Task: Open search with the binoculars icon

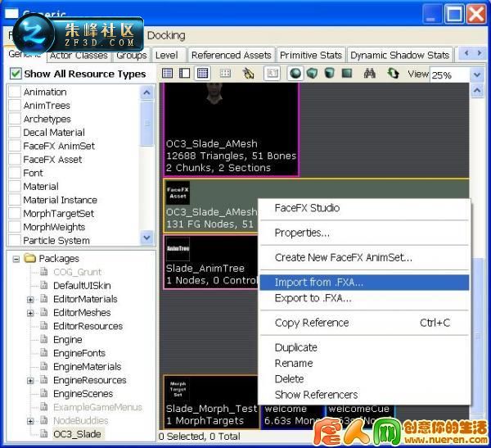Action: coord(370,74)
